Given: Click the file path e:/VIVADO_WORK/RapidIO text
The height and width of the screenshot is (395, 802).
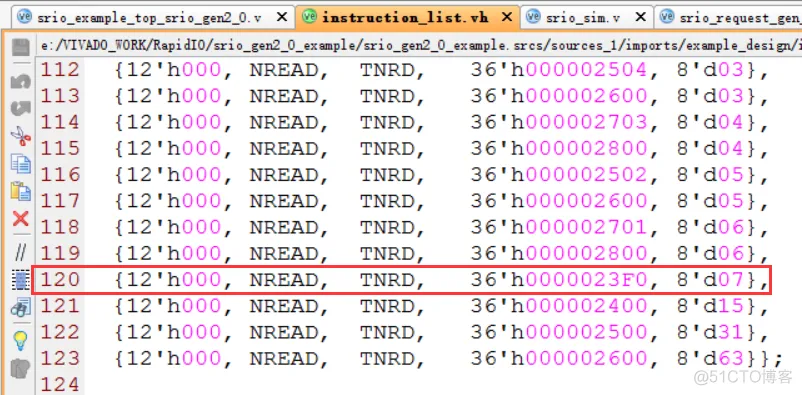Looking at the screenshot, I should 421,46.
